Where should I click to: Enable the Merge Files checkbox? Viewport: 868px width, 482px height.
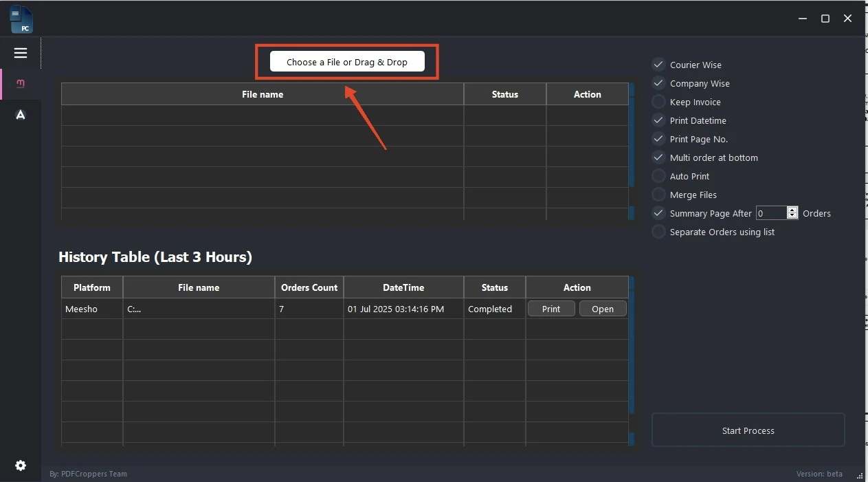(x=658, y=195)
